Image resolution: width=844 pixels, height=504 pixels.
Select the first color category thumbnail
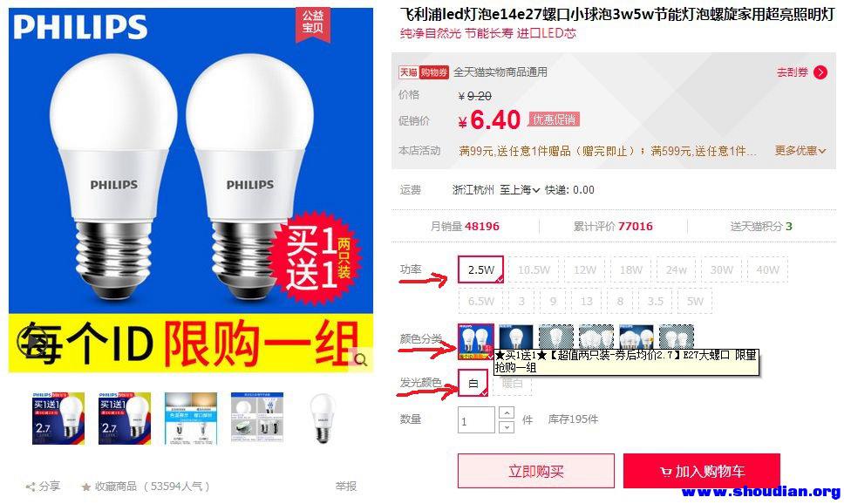(476, 342)
